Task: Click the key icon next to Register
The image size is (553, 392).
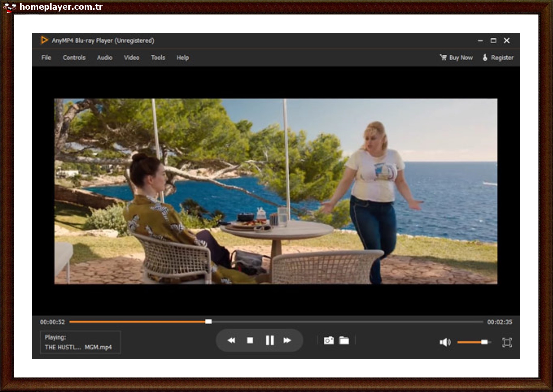Action: click(x=485, y=58)
